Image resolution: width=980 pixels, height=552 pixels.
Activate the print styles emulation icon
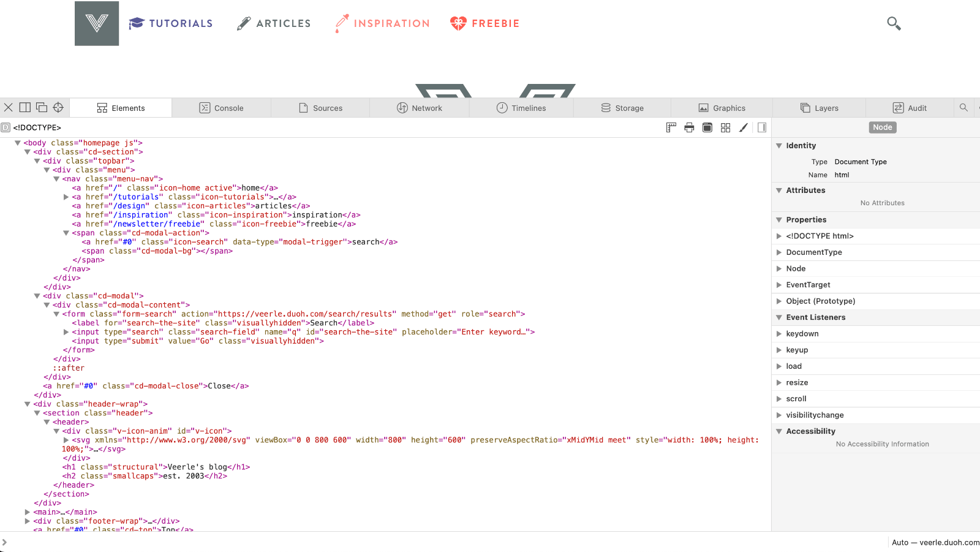pos(689,127)
